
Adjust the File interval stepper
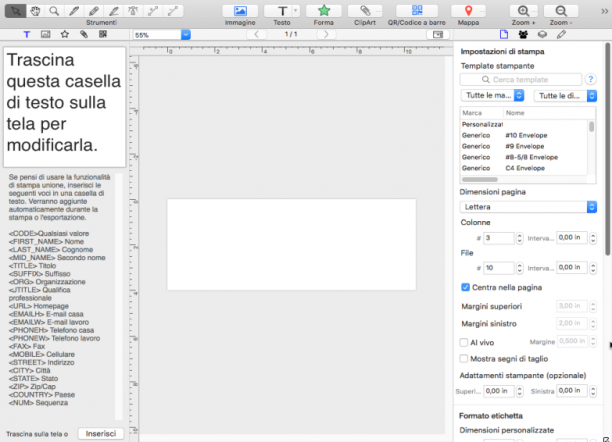593,268
